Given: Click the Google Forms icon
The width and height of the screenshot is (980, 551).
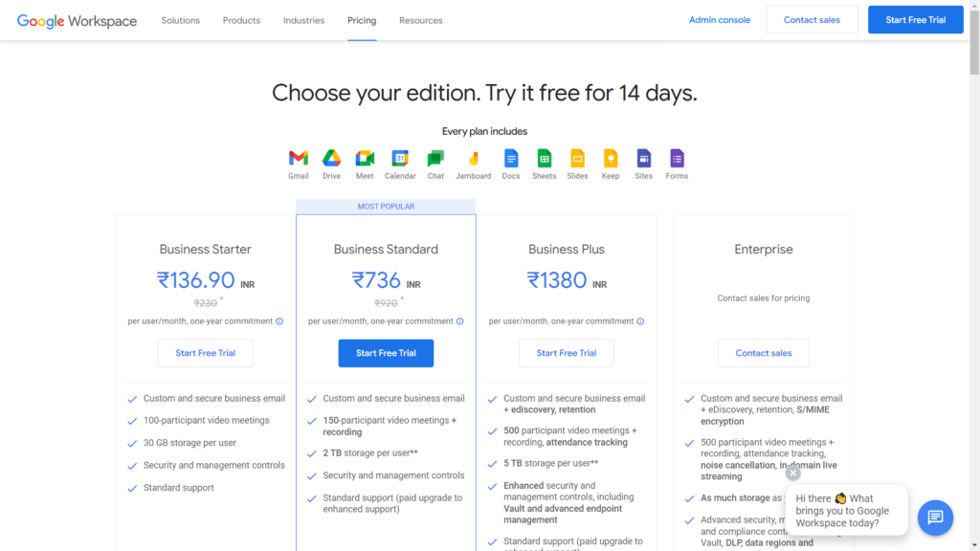Looking at the screenshot, I should click(x=677, y=159).
